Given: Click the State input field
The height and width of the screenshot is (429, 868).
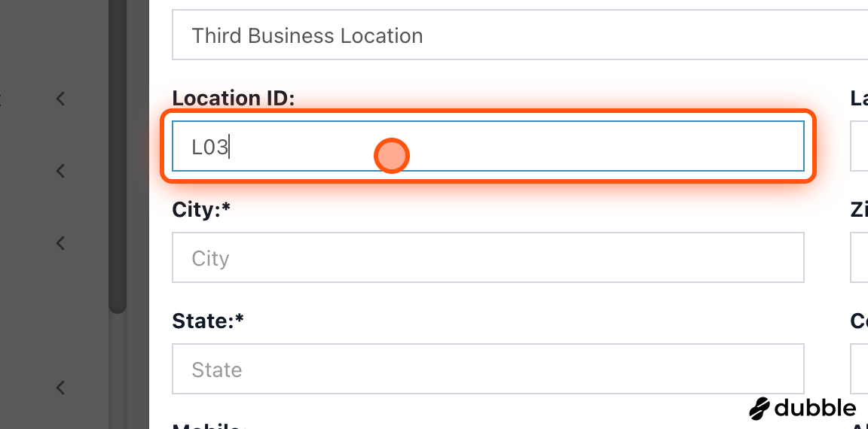Looking at the screenshot, I should (x=487, y=369).
